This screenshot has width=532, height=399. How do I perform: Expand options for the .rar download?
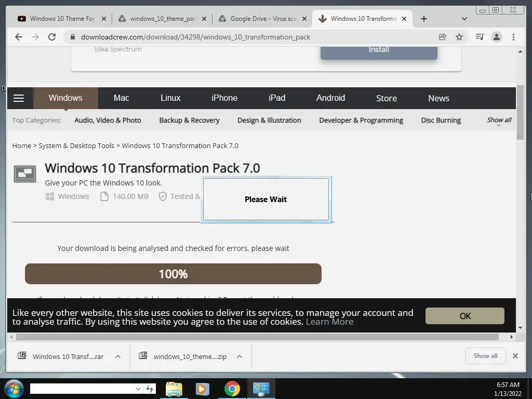point(118,356)
